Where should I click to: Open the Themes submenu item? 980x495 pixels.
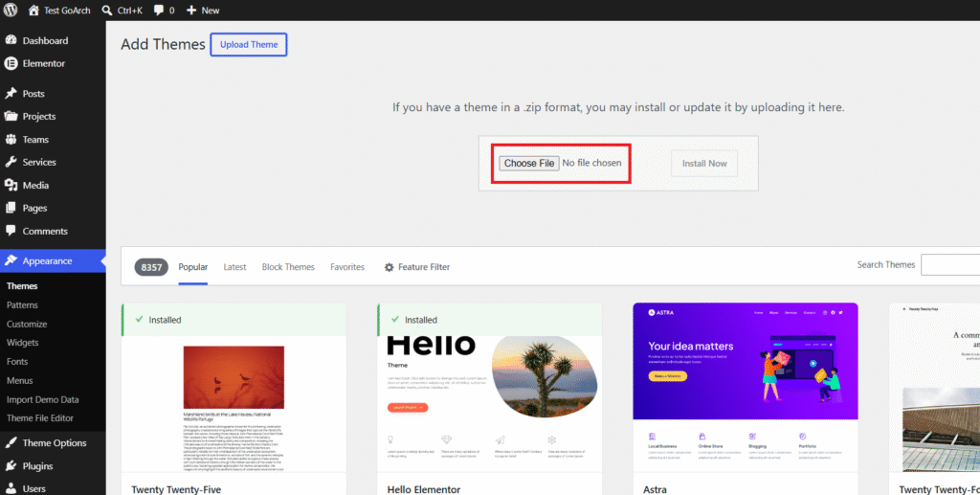click(22, 285)
